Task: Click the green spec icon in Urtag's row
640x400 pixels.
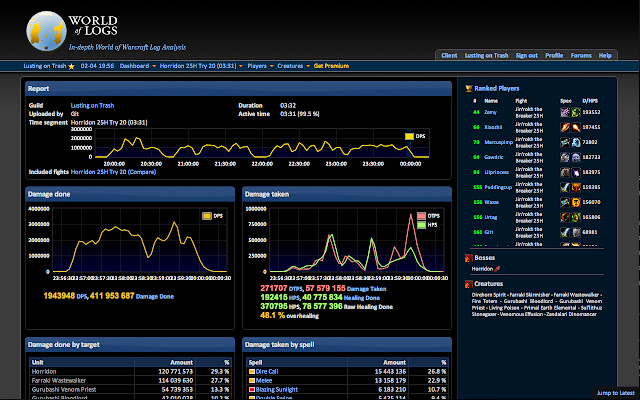Action: 576,217
